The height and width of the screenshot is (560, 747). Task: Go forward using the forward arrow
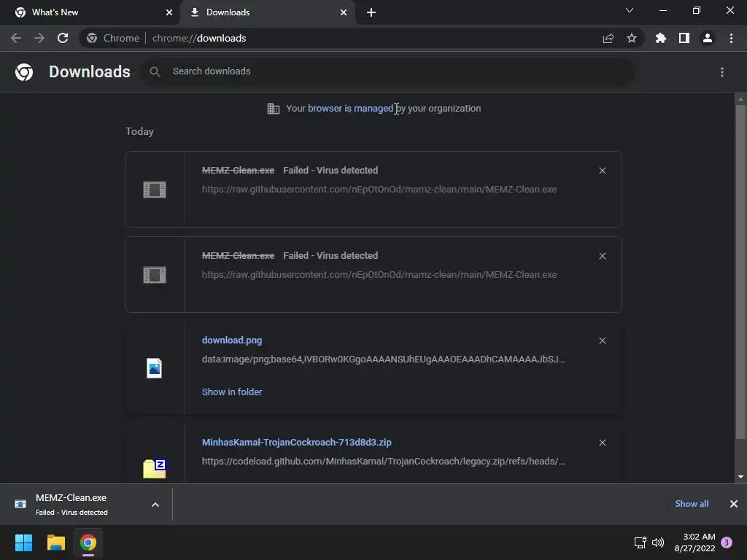click(39, 38)
